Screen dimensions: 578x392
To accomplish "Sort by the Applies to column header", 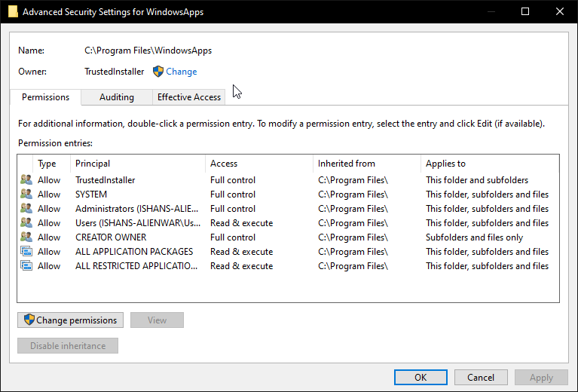I will click(490, 164).
